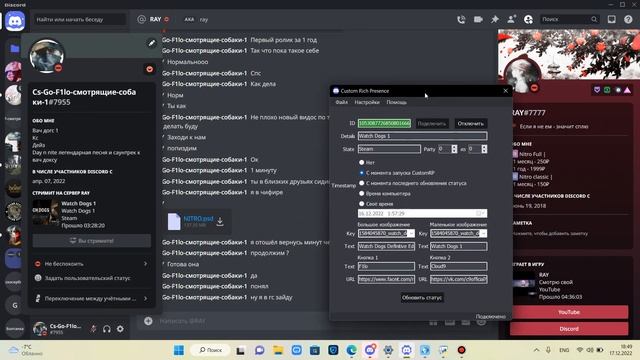640x360 pixels.
Task: Open 'Настройки' menu in Custom Rich Presence
Action: (367, 102)
